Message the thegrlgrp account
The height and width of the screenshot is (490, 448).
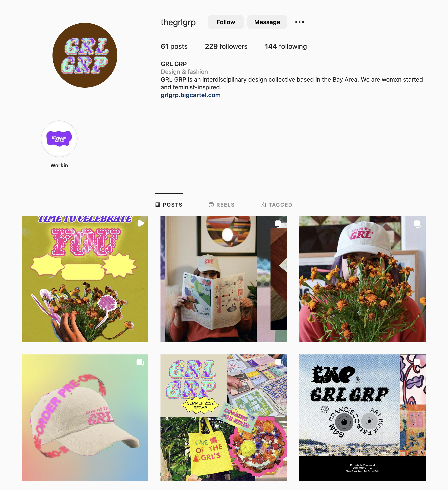[x=267, y=22]
